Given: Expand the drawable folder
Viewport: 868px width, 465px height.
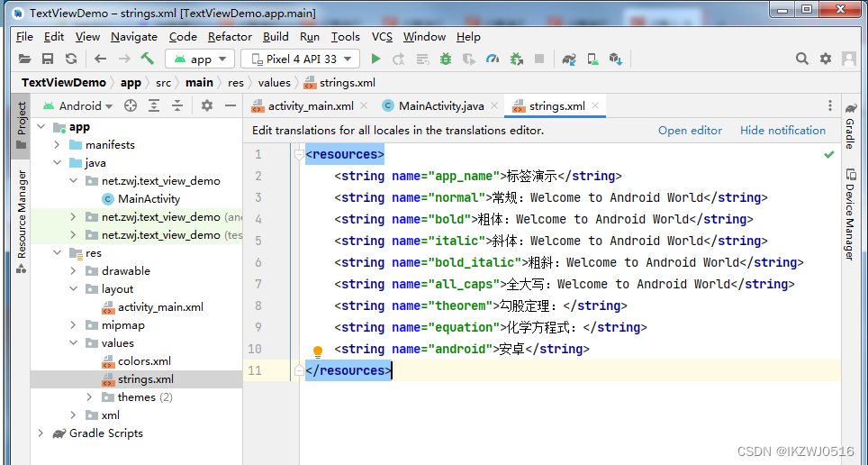Looking at the screenshot, I should [x=73, y=271].
